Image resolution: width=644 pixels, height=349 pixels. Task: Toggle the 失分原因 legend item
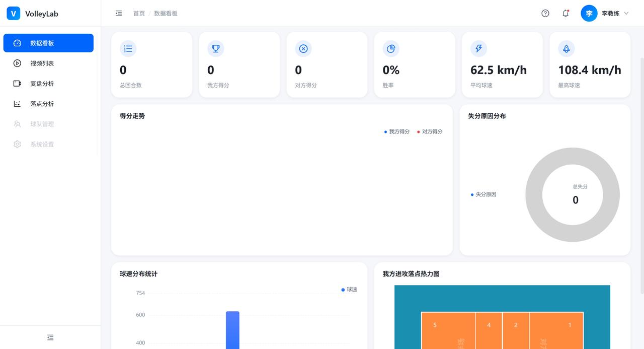tap(484, 194)
